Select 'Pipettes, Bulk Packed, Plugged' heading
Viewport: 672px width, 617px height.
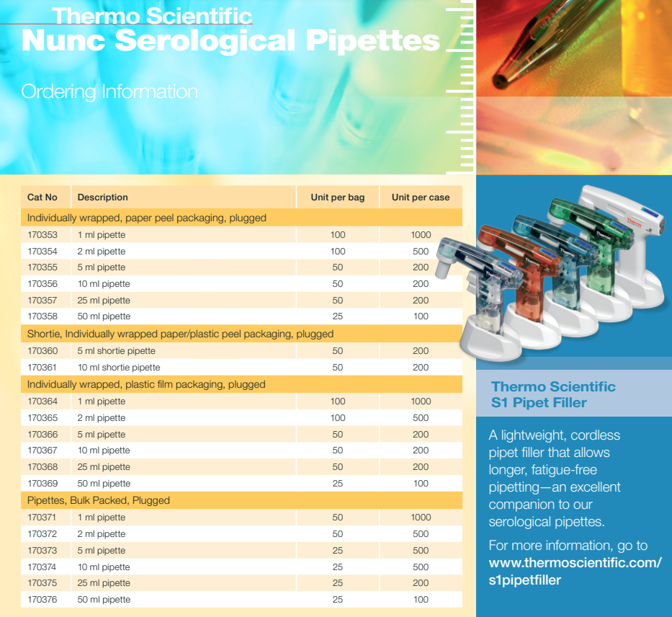pyautogui.click(x=99, y=500)
